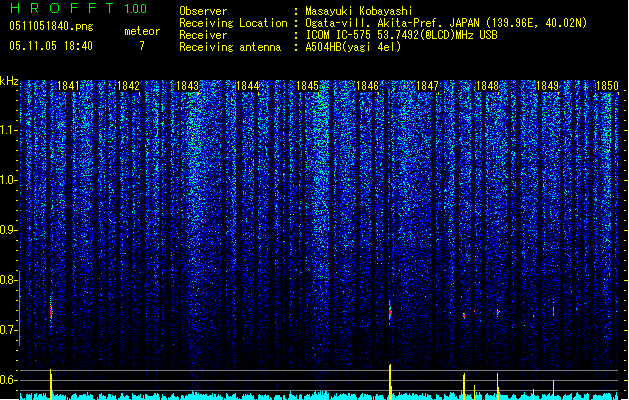Click the 1846 time marker

(367, 85)
